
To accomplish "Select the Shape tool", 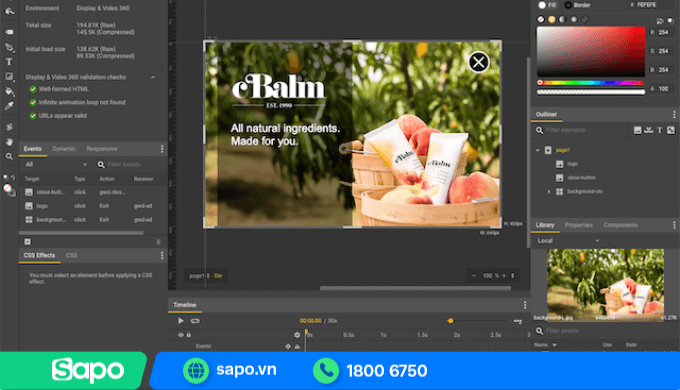I will pyautogui.click(x=9, y=77).
